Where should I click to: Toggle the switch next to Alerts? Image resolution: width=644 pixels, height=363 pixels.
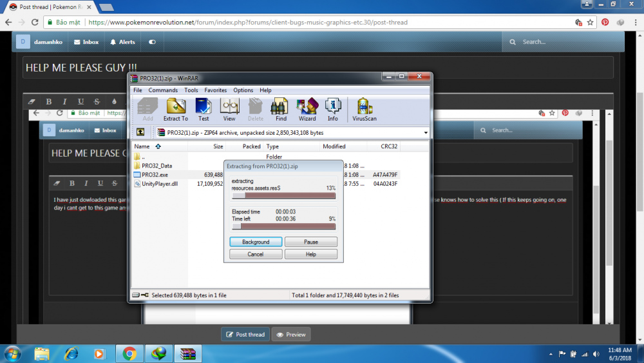(x=152, y=42)
